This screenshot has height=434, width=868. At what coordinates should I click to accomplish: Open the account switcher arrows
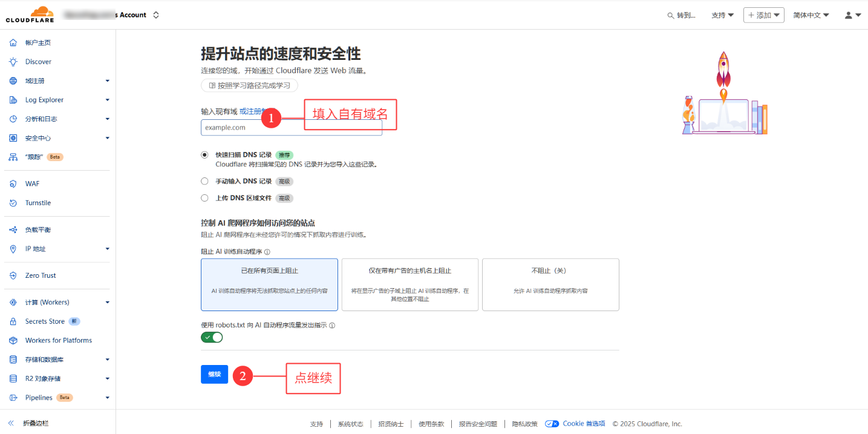click(156, 15)
